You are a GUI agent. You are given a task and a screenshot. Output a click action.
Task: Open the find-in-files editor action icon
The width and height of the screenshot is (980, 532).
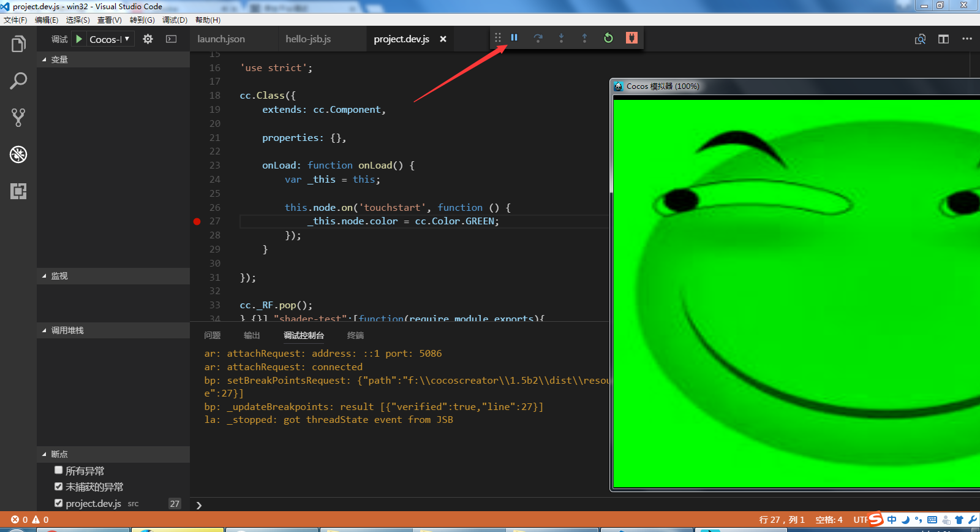tap(920, 39)
